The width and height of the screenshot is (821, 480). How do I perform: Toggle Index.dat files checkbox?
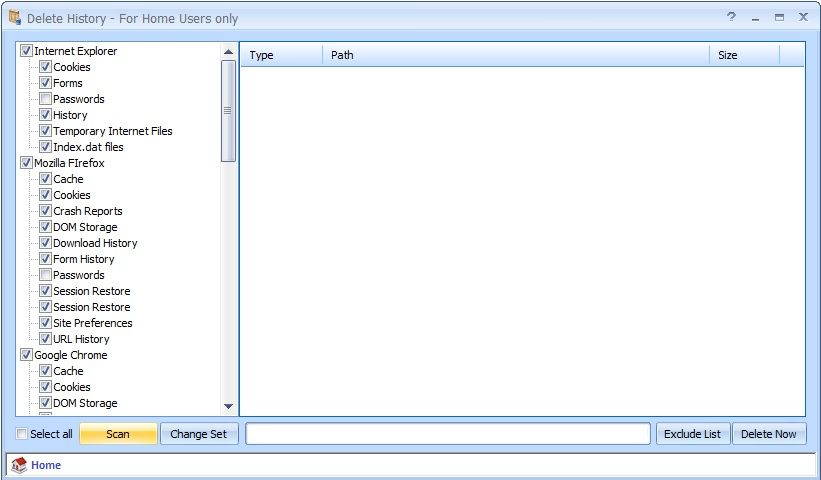(45, 147)
